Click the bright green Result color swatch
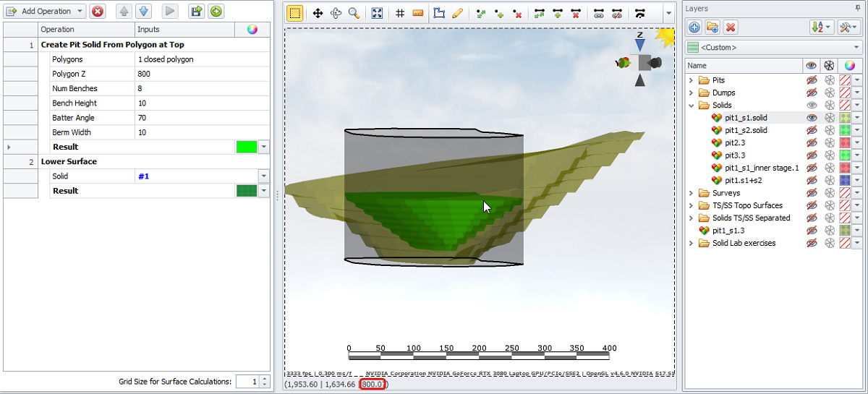This screenshot has height=394, width=868. tap(247, 147)
